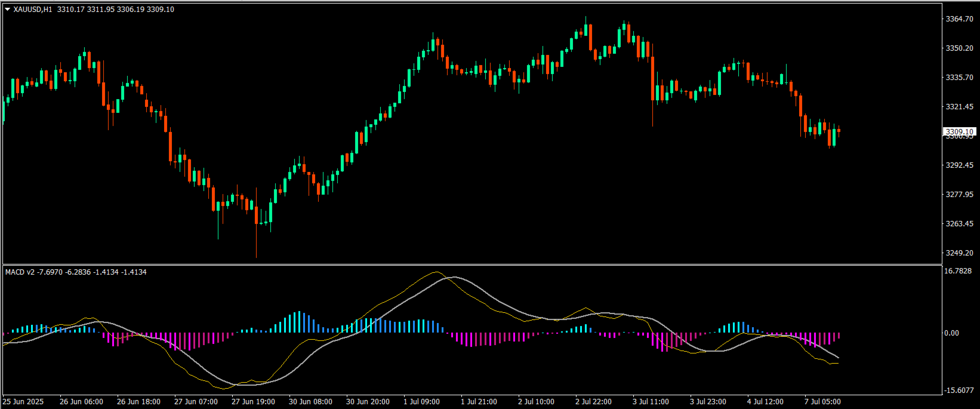Image resolution: width=980 pixels, height=409 pixels.
Task: Click the 3277.95 price axis label
Action: tap(959, 195)
